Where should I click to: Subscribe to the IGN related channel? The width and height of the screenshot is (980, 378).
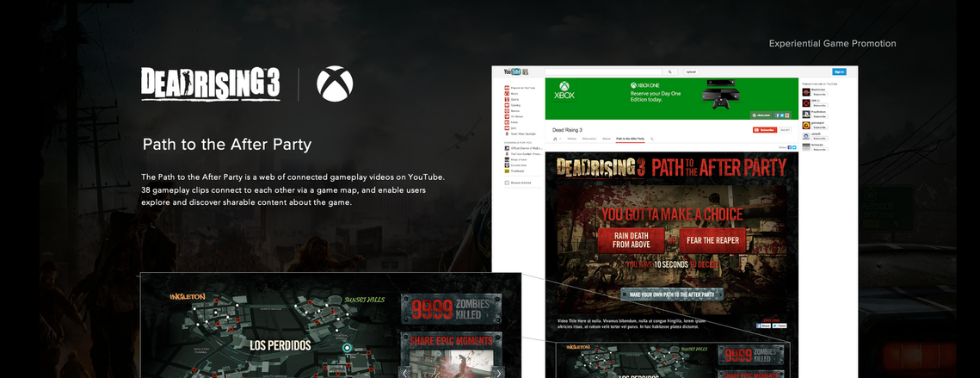[x=820, y=105]
